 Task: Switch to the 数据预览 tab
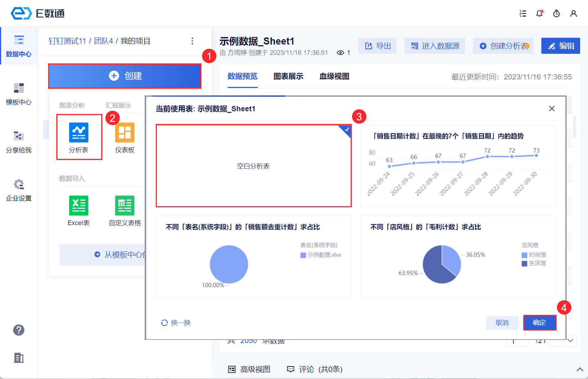pyautogui.click(x=242, y=77)
